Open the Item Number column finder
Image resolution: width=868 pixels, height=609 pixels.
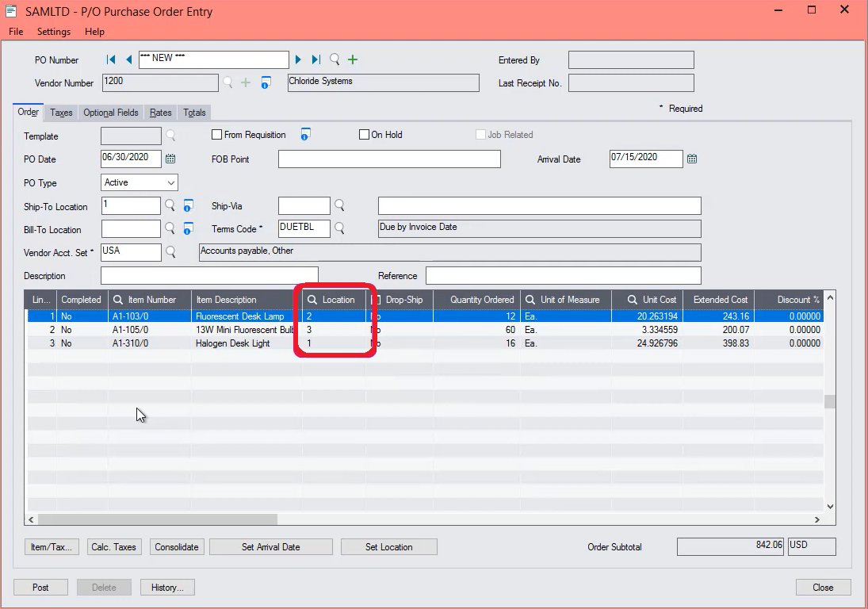119,300
